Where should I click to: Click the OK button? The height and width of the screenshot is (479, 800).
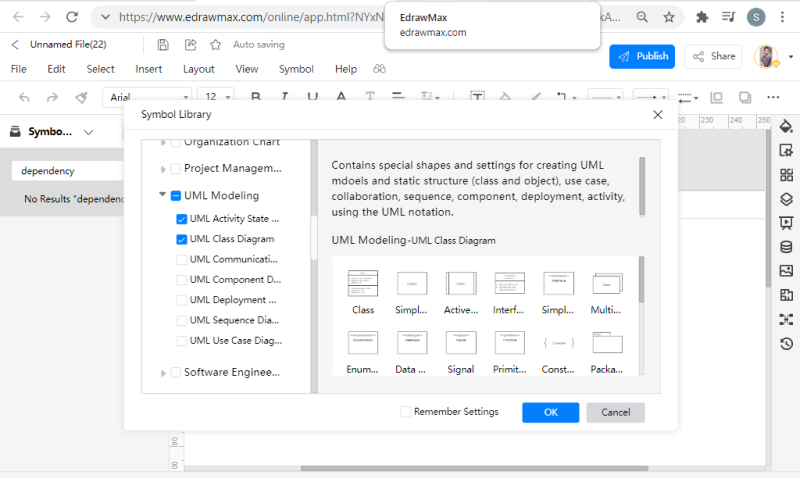click(x=551, y=412)
